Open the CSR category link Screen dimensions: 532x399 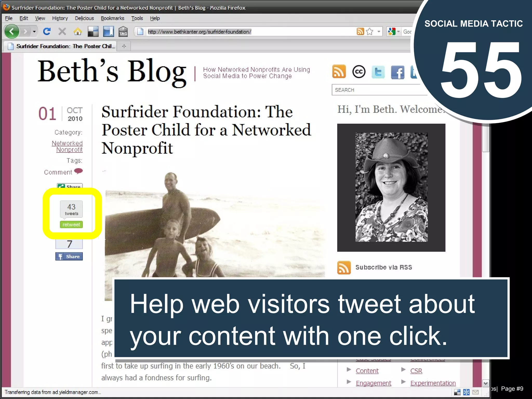416,371
